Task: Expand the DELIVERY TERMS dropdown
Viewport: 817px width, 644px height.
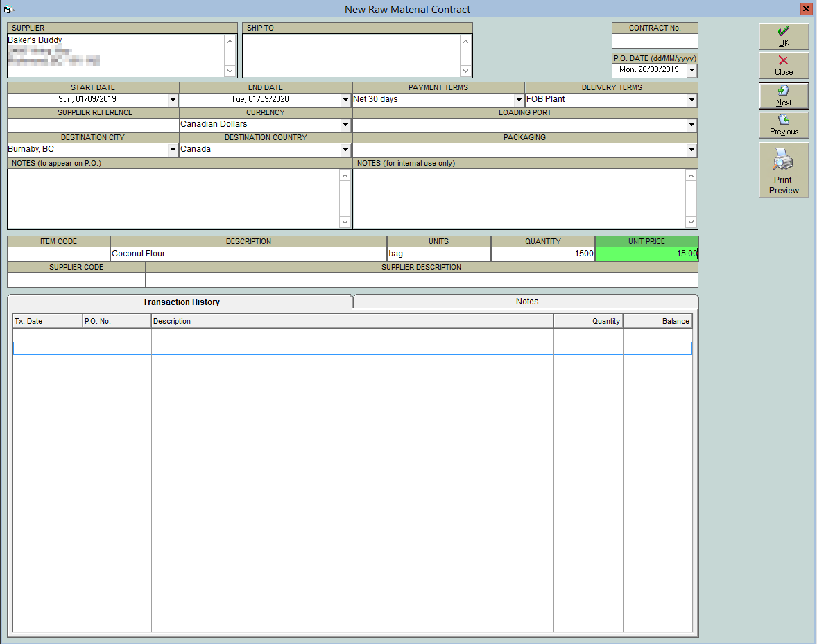Action: (x=691, y=99)
